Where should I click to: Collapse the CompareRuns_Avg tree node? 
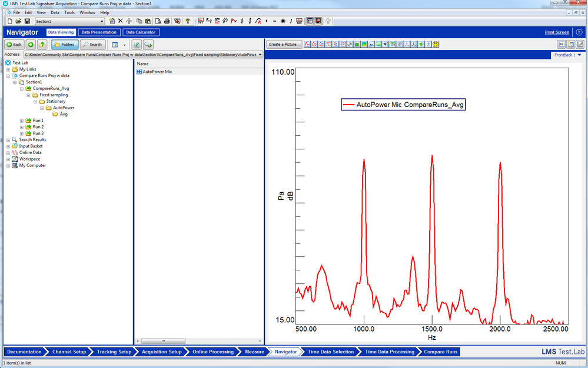point(22,89)
